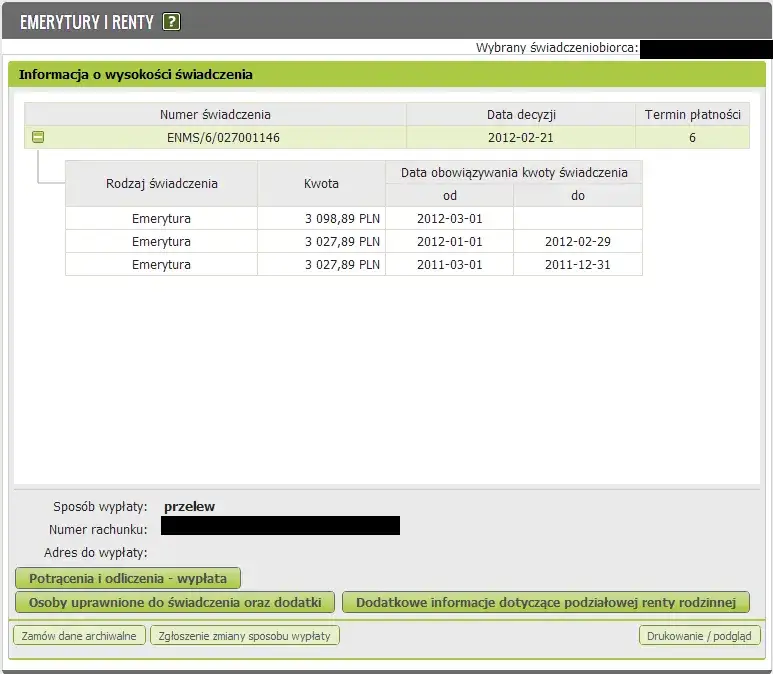
Task: Select the Termin płatności column header
Action: (692, 115)
